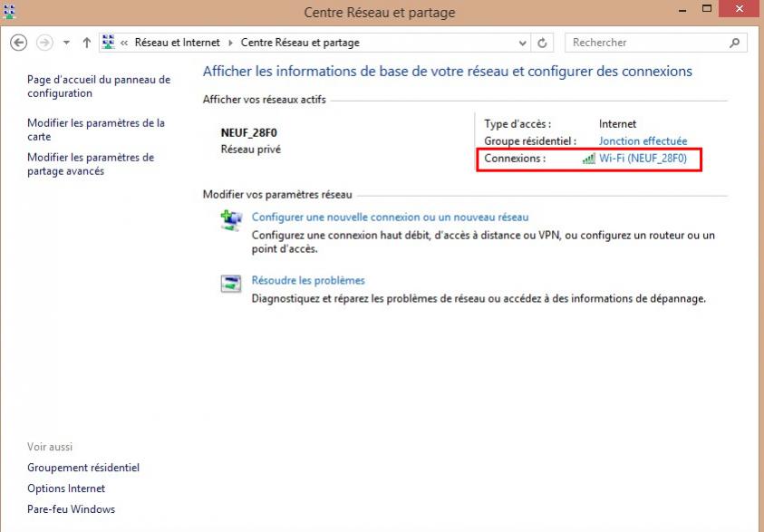Refresh the Centre Réseau et partage page

click(543, 43)
